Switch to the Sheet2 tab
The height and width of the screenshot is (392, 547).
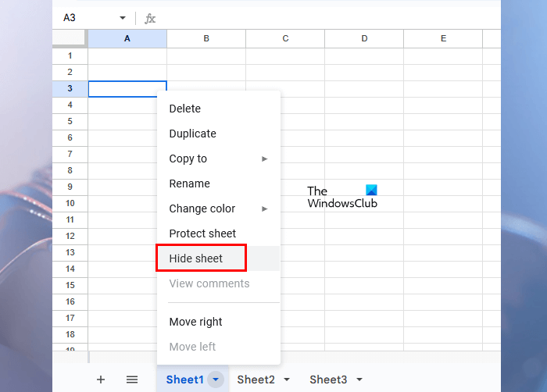256,380
